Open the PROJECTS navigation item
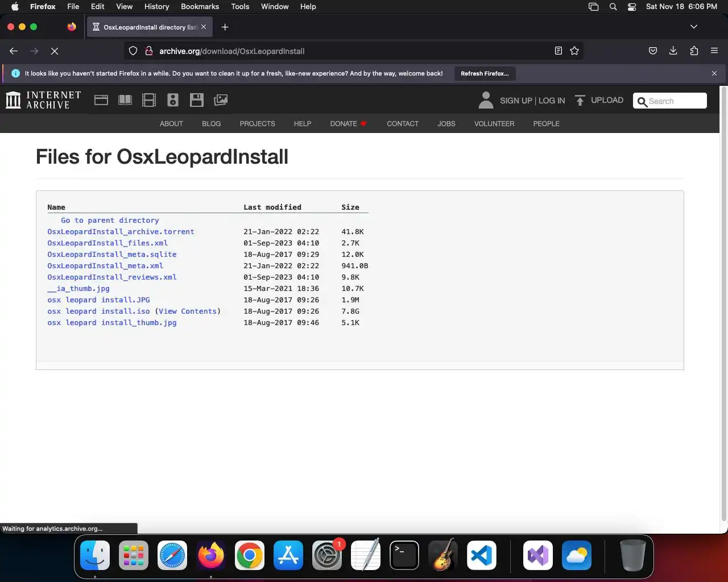728x582 pixels. 257,123
